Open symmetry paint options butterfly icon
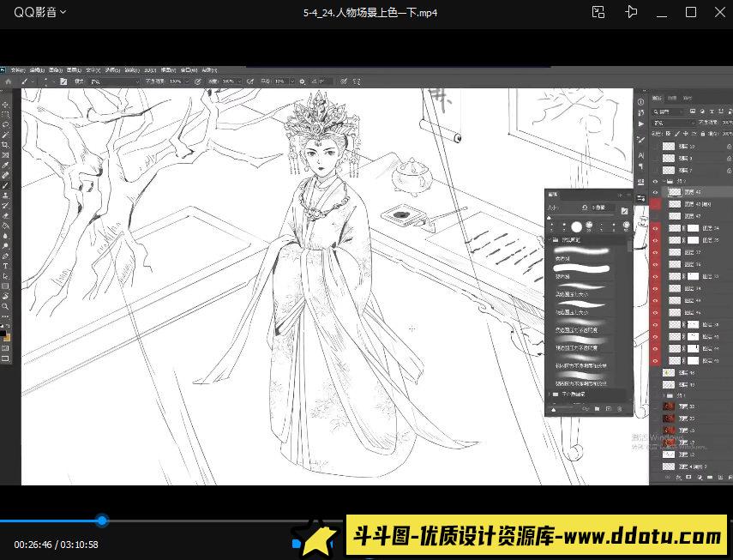This screenshot has height=560, width=733. click(x=357, y=81)
